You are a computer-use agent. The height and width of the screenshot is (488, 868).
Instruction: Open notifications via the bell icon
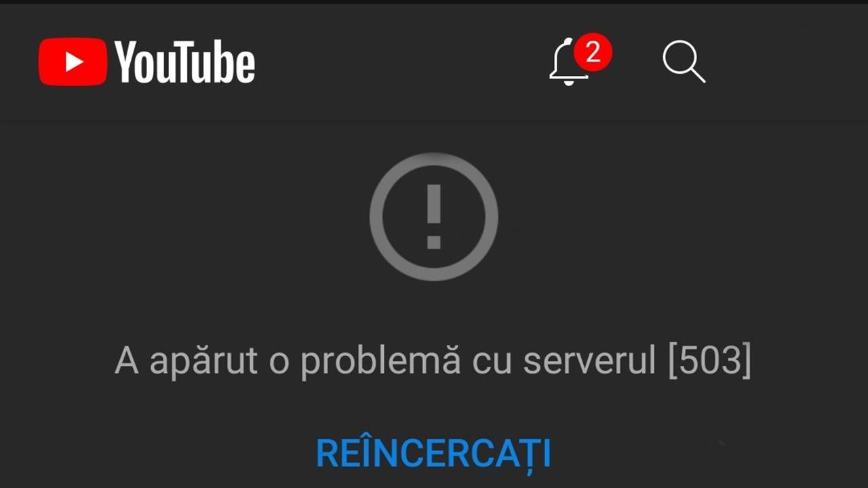click(x=568, y=63)
